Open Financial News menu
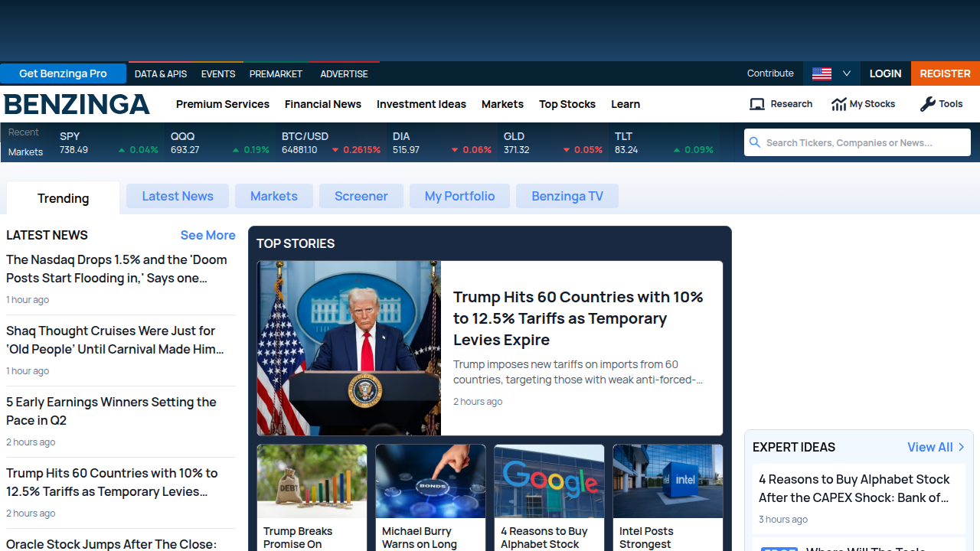 tap(323, 104)
